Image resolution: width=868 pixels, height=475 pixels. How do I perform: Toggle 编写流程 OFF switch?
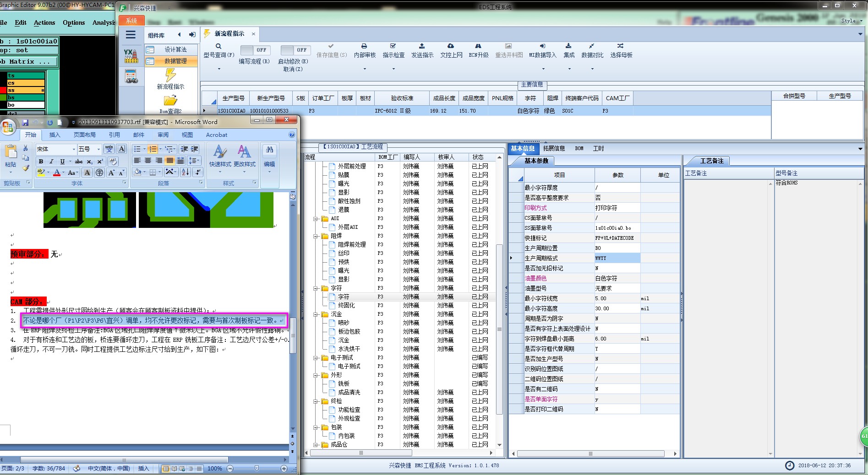pyautogui.click(x=255, y=50)
